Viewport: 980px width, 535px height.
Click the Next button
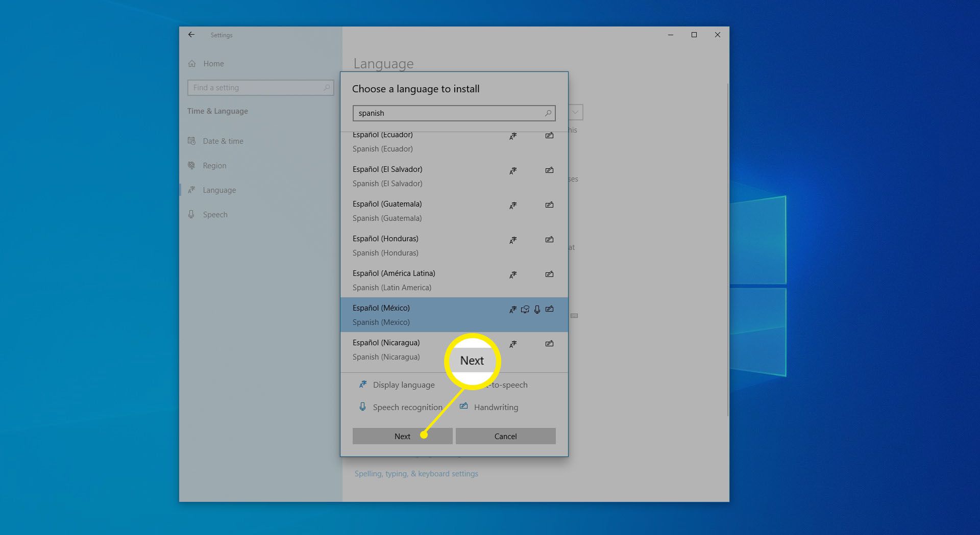[402, 436]
